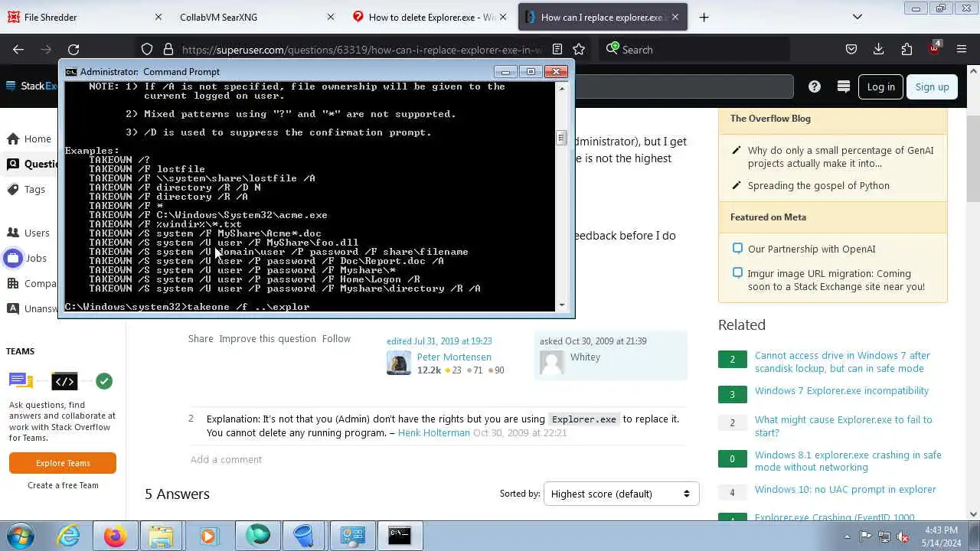Launch Internet Explorer from the taskbar
Screen dimensions: 980x551
point(69,535)
